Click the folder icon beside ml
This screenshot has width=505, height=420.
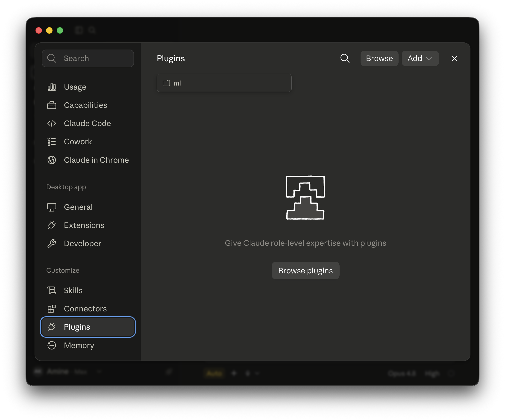click(x=166, y=83)
